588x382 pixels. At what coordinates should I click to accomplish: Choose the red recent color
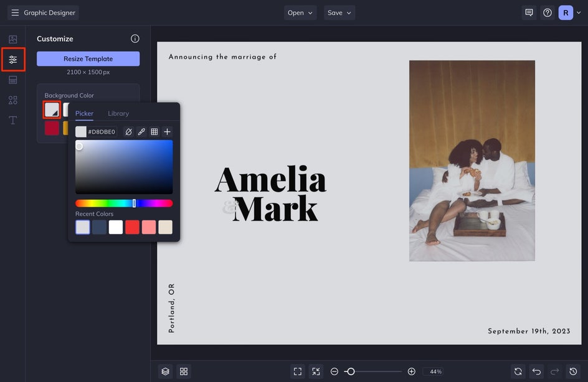[x=133, y=227]
